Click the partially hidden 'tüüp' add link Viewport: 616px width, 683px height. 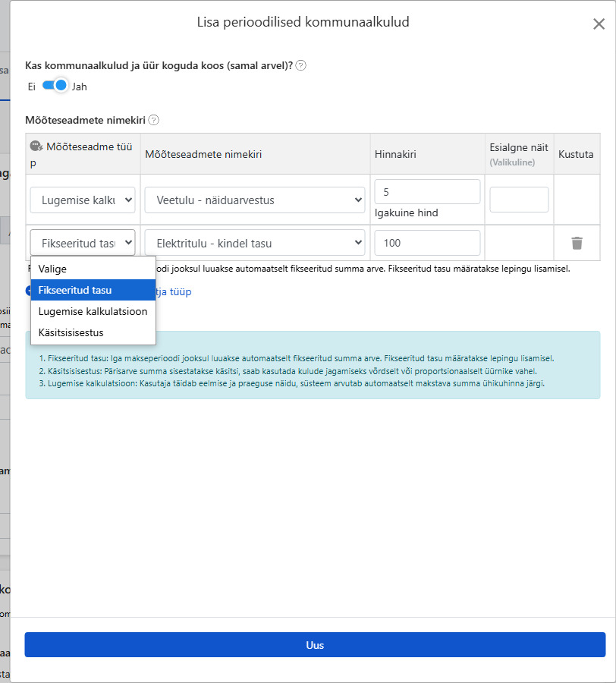pos(174,291)
